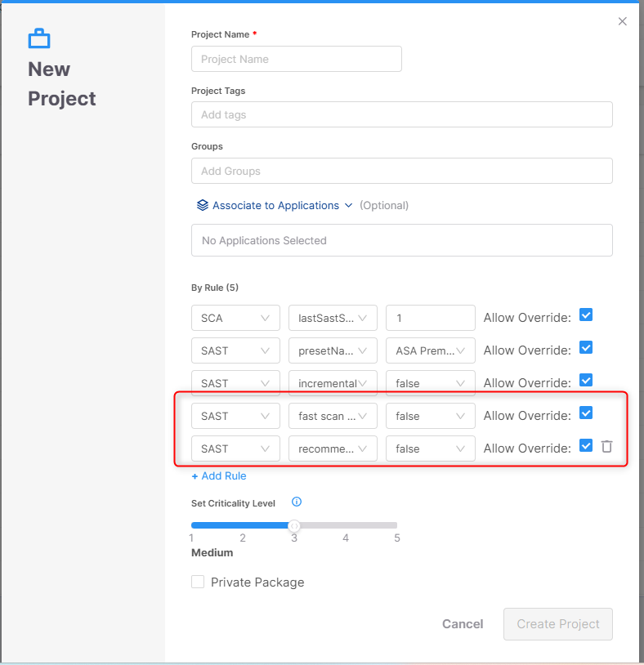Close the New Project dialog with X

[623, 21]
